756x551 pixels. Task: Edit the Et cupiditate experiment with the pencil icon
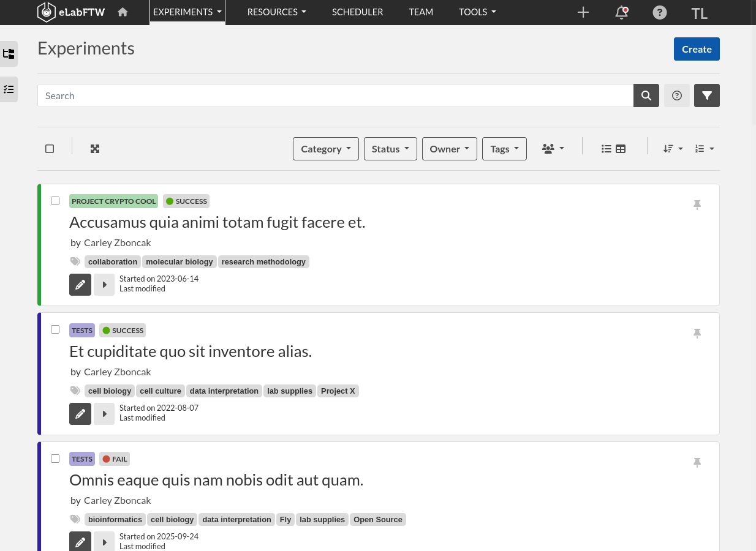[80, 414]
